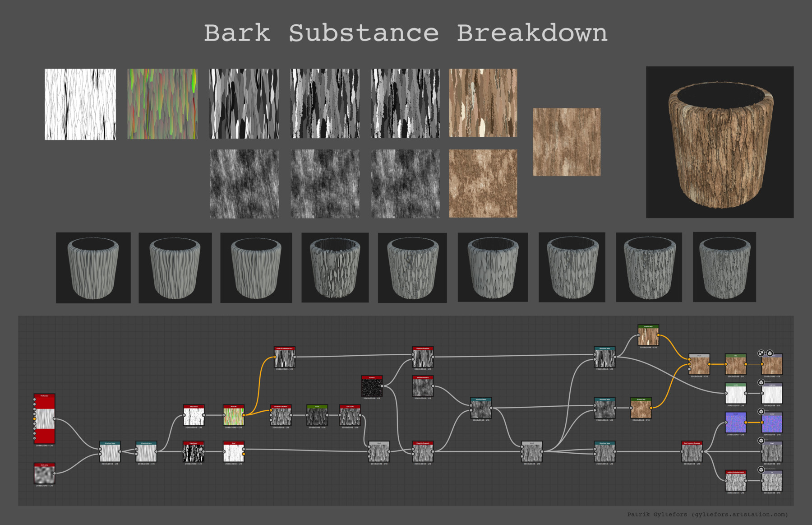Toggle the orange output pin on the Flood Fill node
Image resolution: width=812 pixels, height=525 pixels.
pos(244,415)
